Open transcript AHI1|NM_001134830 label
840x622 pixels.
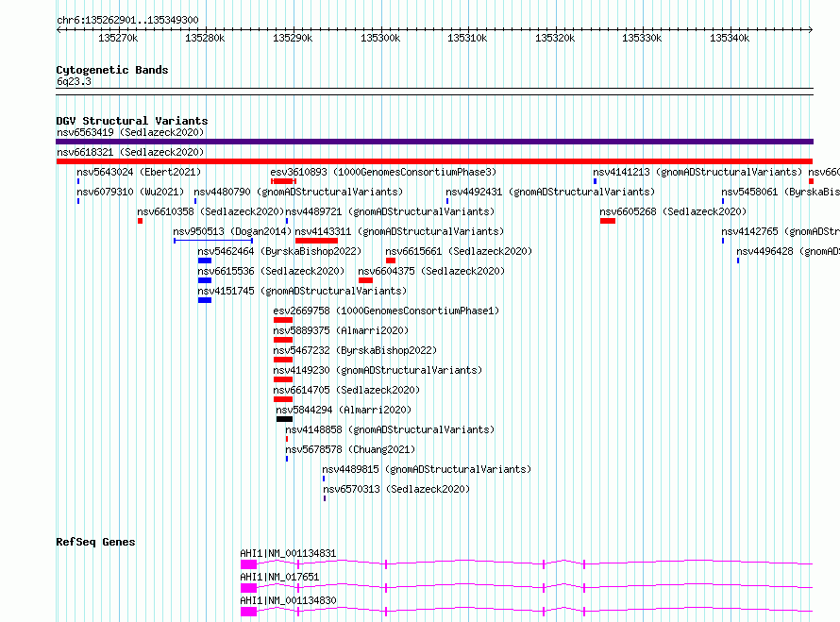288,600
